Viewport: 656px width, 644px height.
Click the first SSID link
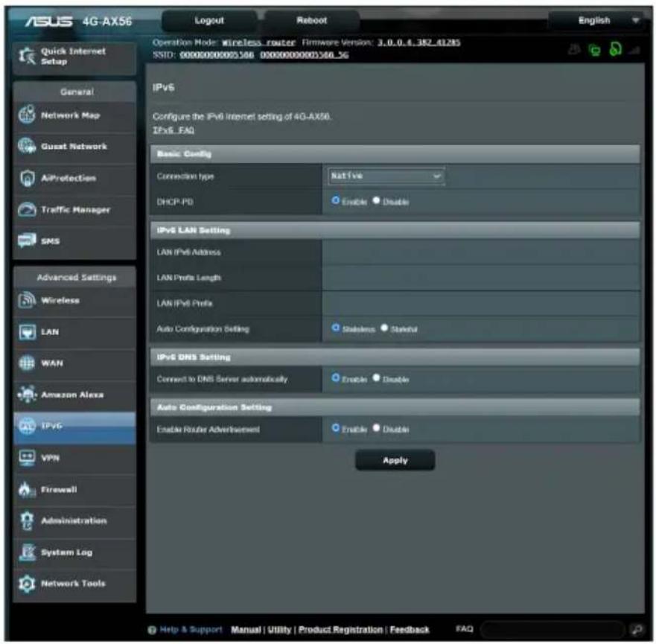point(217,55)
